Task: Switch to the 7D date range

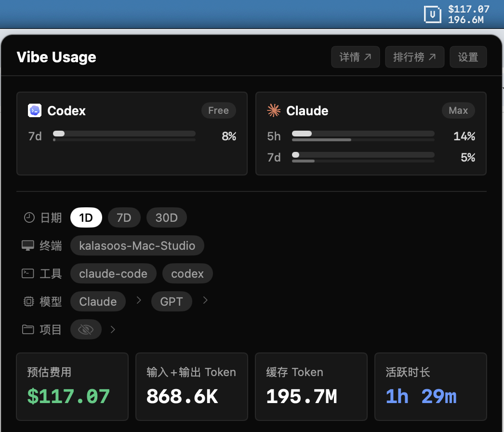Action: (124, 218)
